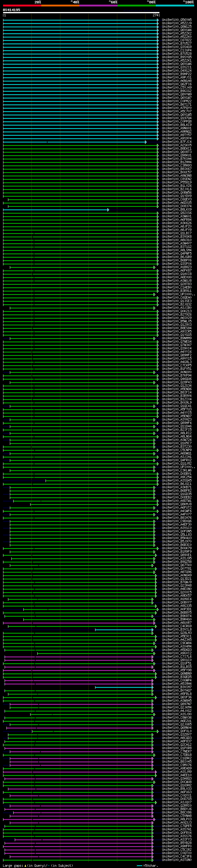The height and width of the screenshot is (868, 197).
Task: Select the UniRef100_Q6SF36 label
Action: coord(177,697)
